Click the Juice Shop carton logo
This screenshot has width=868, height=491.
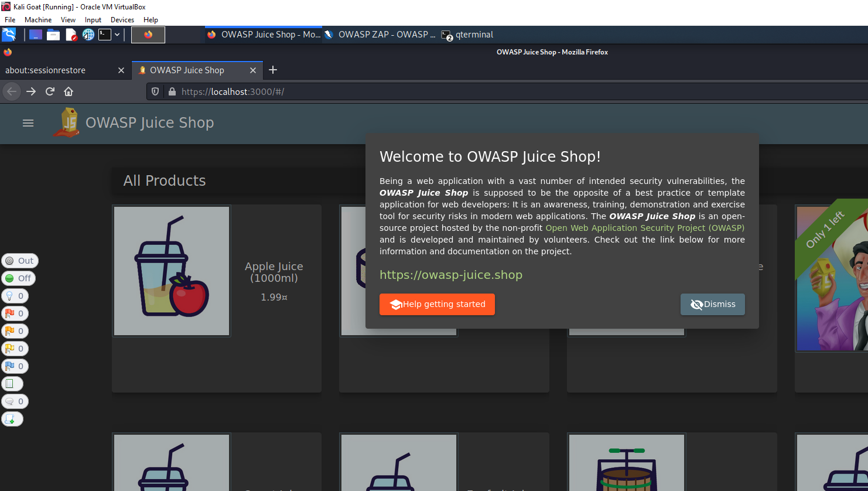pyautogui.click(x=67, y=122)
